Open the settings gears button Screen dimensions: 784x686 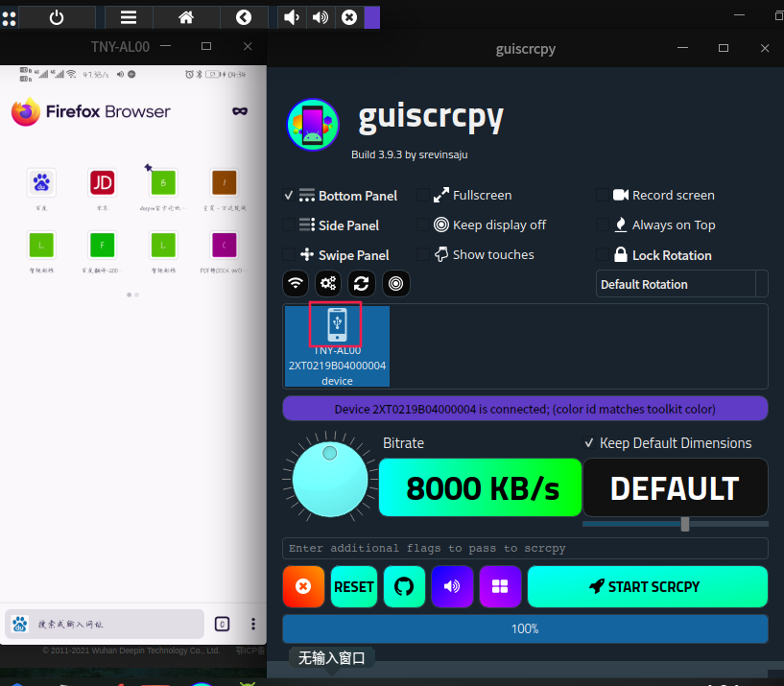[x=328, y=283]
